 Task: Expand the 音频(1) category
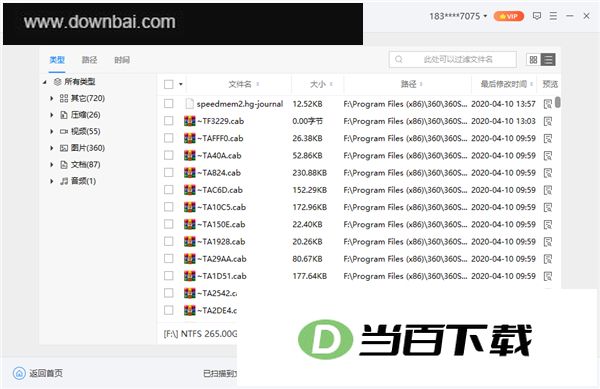coord(52,181)
